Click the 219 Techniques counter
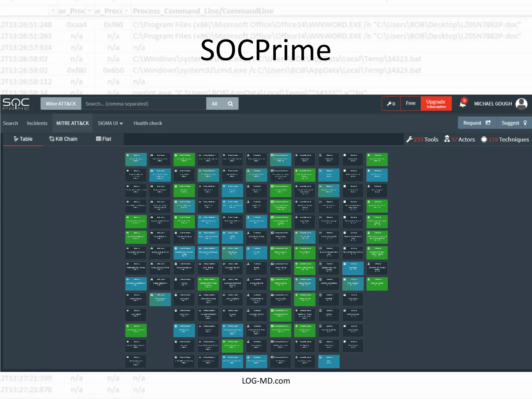This screenshot has width=532, height=399. (505, 139)
